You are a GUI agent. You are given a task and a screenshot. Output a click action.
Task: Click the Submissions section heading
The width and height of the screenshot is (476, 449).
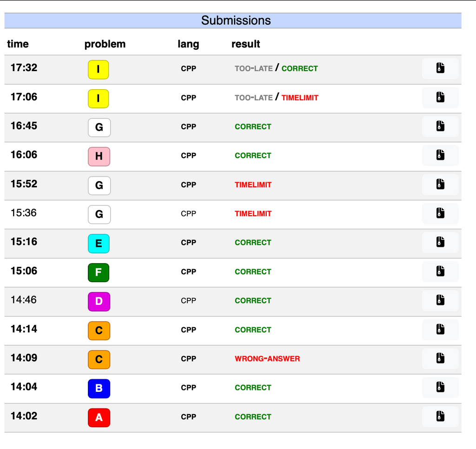[236, 20]
